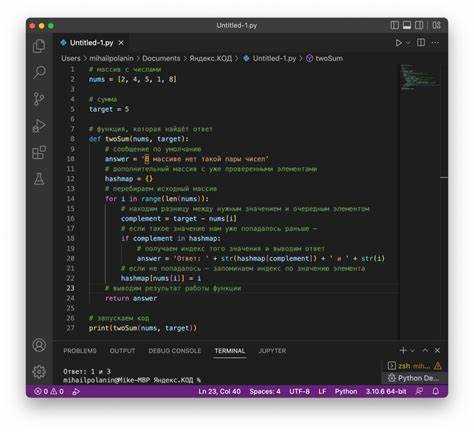The width and height of the screenshot is (474, 432).
Task: Expand the run button dropdown arrow
Action: [x=408, y=43]
